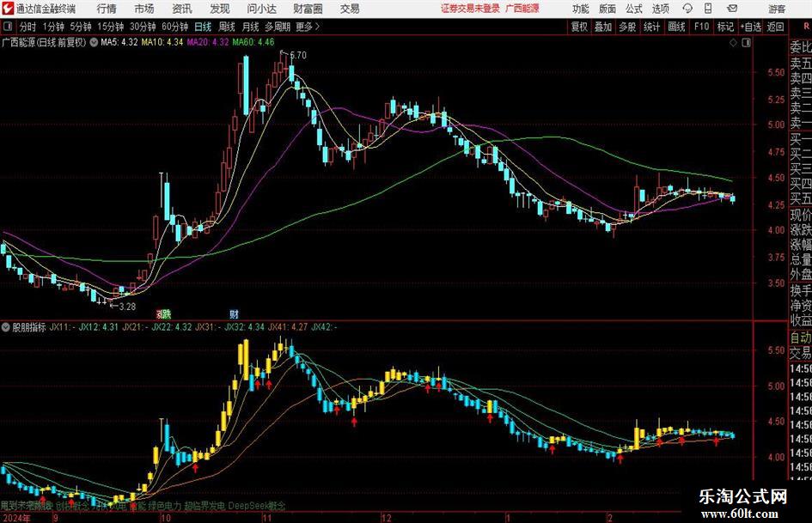Image resolution: width=812 pixels, height=523 pixels.
Task: Click the JX41: 4.27 indicator value
Action: [287, 327]
